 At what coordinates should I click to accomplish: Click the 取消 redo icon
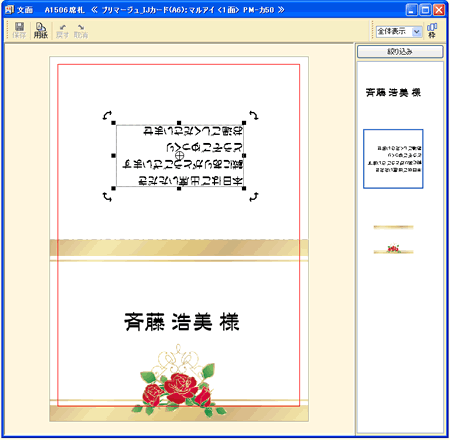(81, 31)
